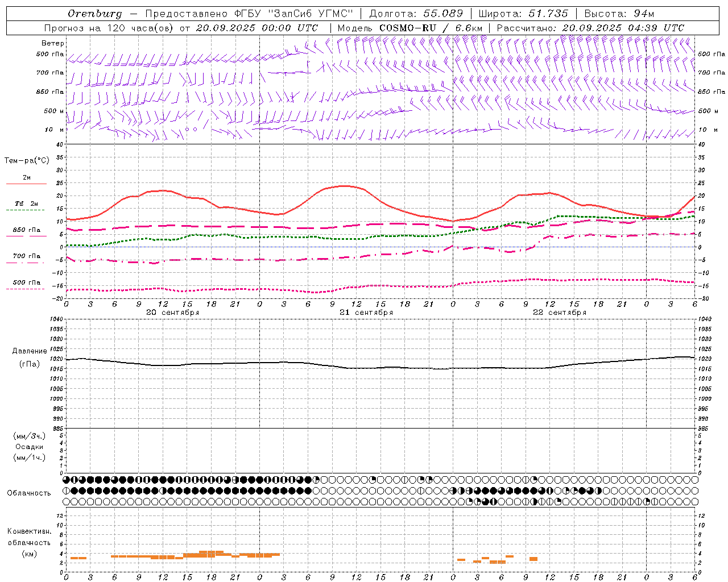
Task: Click the Тем-ра(°C) axis title
Action: click(27, 161)
